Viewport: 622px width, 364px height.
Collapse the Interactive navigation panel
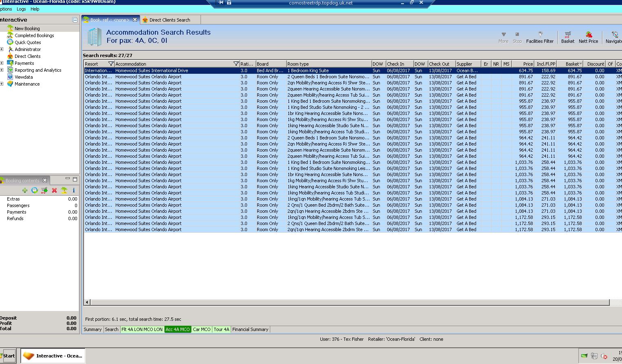tap(75, 20)
